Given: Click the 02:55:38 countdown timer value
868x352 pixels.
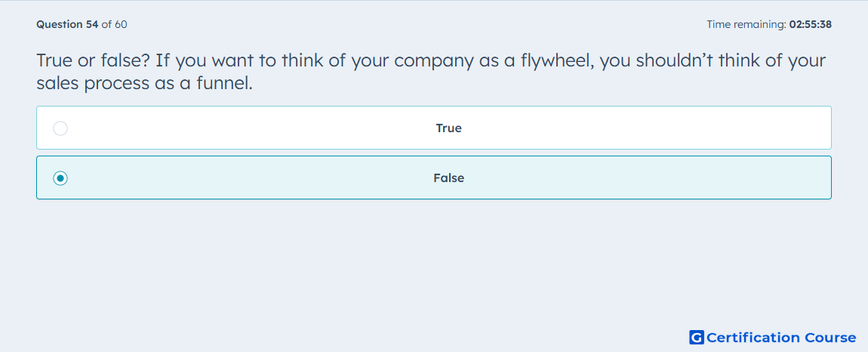Looking at the screenshot, I should click(x=811, y=24).
